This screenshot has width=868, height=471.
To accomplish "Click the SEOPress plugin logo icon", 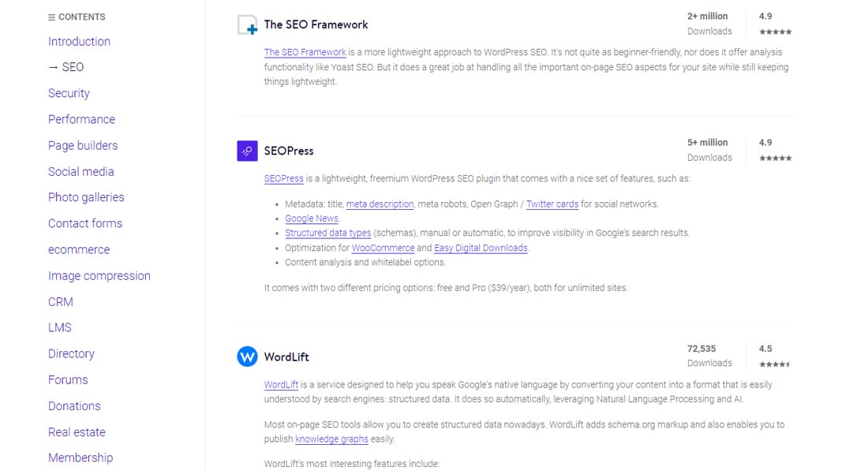I will pyautogui.click(x=246, y=150).
